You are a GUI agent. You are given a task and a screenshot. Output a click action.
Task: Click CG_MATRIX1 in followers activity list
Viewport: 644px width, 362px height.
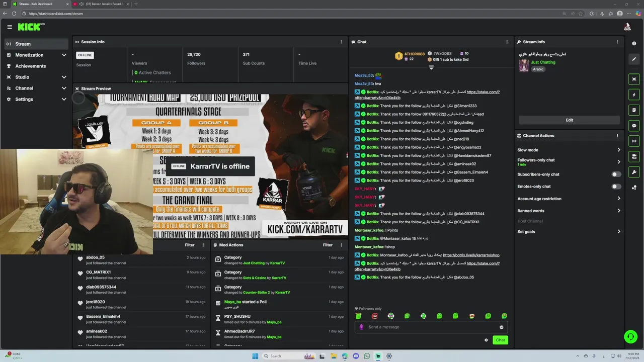pyautogui.click(x=98, y=272)
